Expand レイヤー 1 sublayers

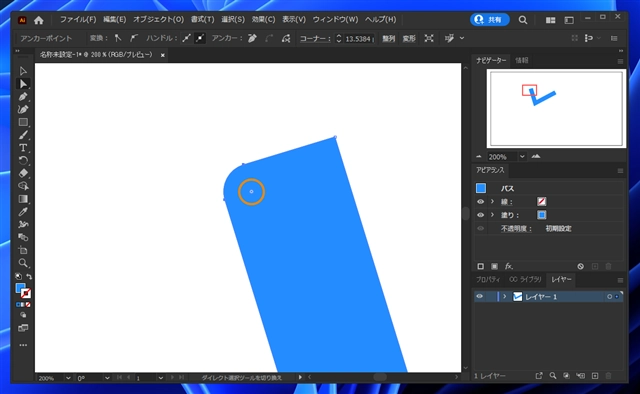coord(505,296)
